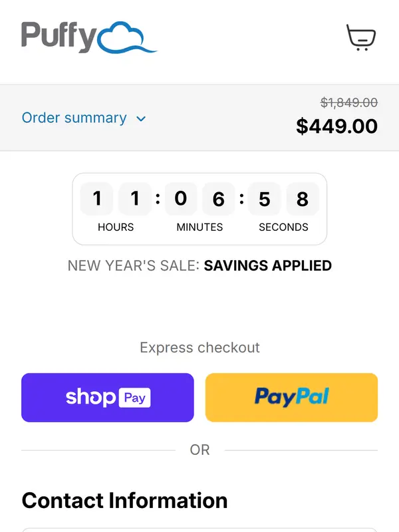The image size is (399, 532).
Task: Click the blue cloud in the logo
Action: pos(126,39)
